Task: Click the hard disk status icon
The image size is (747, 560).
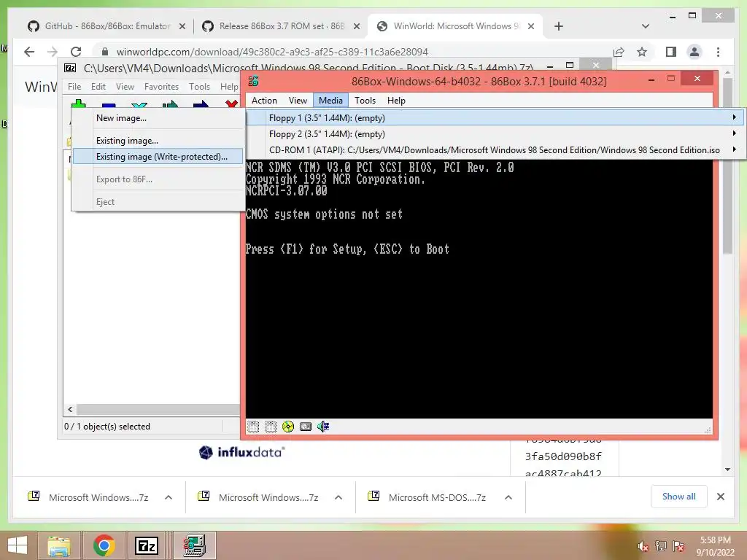Action: pos(306,426)
